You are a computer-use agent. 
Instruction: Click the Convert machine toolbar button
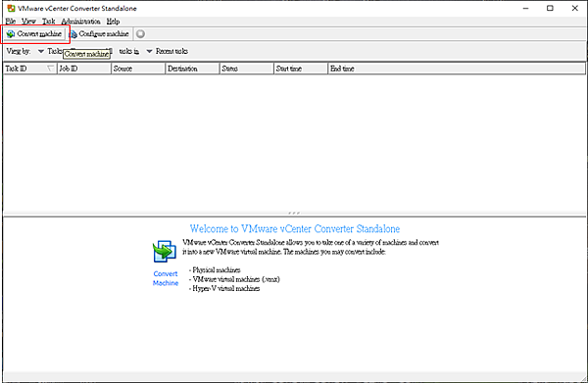[34, 34]
